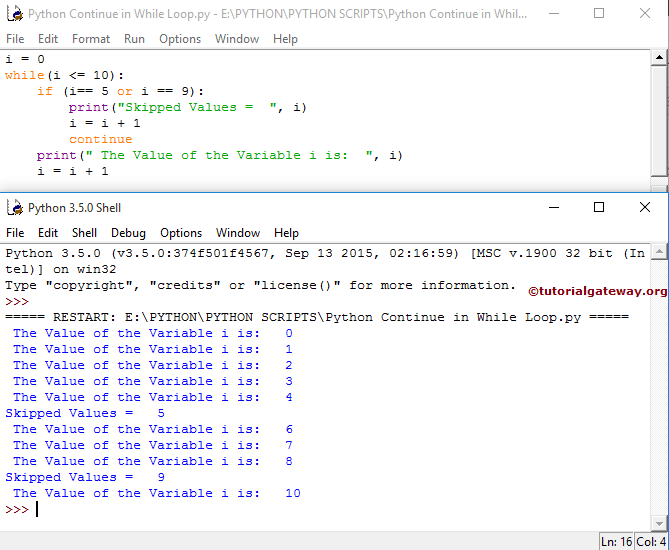
Task: Open Shell menu in Python Shell
Action: 84,233
